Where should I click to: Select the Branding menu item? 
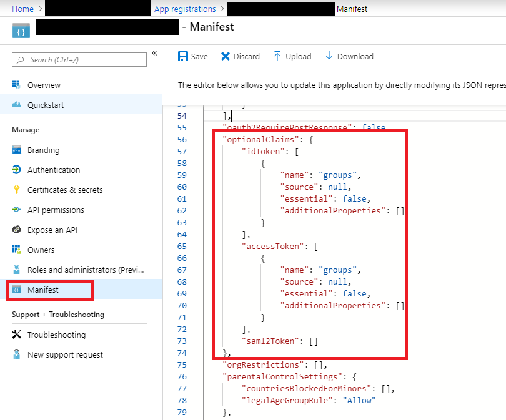(x=43, y=150)
